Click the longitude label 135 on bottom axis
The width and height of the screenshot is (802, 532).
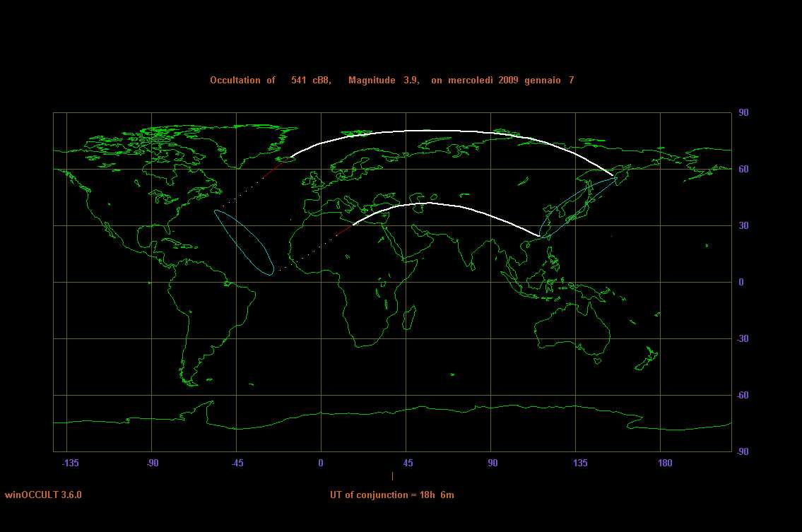[x=580, y=463]
